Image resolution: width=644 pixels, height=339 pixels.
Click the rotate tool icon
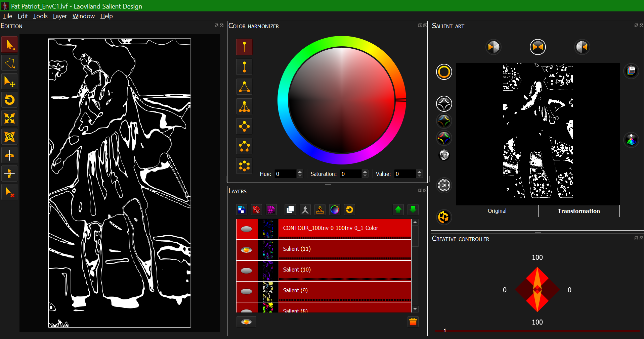[x=9, y=100]
